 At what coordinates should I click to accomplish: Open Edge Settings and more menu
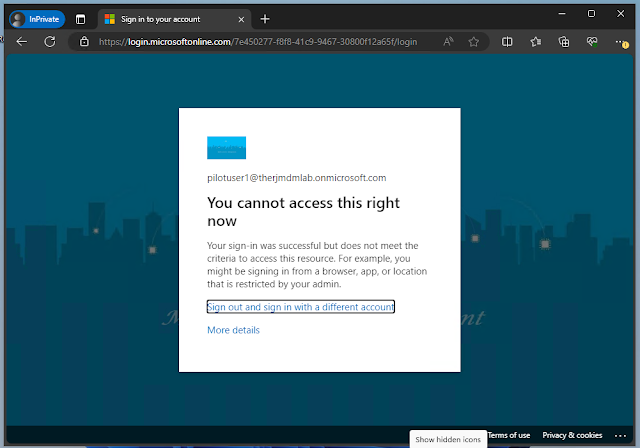pyautogui.click(x=620, y=42)
